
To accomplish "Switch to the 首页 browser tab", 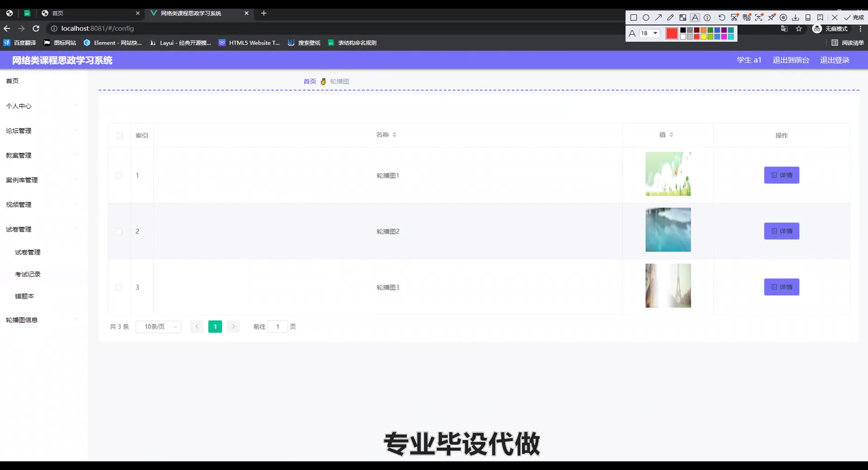I will coord(90,13).
